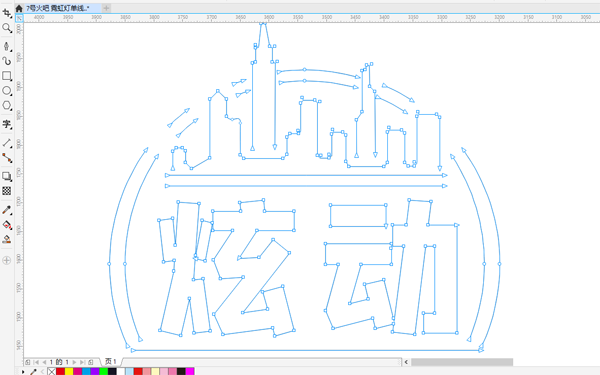600x375 pixels.
Task: Select the Crop tool
Action: (x=7, y=13)
